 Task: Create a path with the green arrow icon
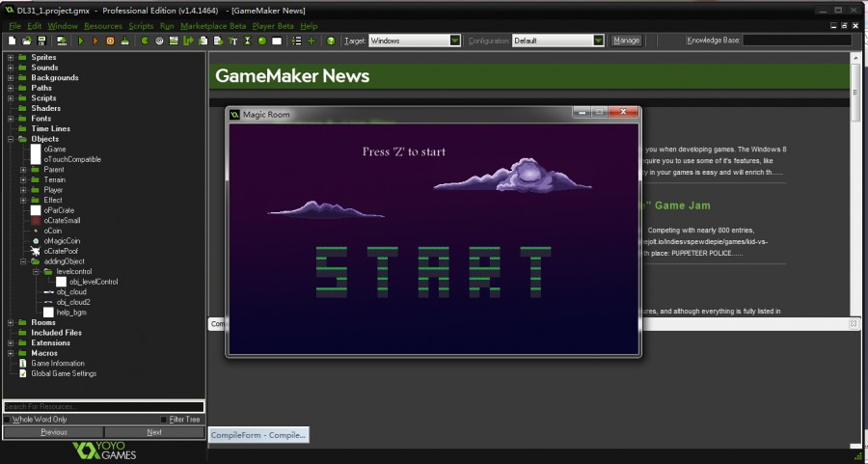point(189,41)
